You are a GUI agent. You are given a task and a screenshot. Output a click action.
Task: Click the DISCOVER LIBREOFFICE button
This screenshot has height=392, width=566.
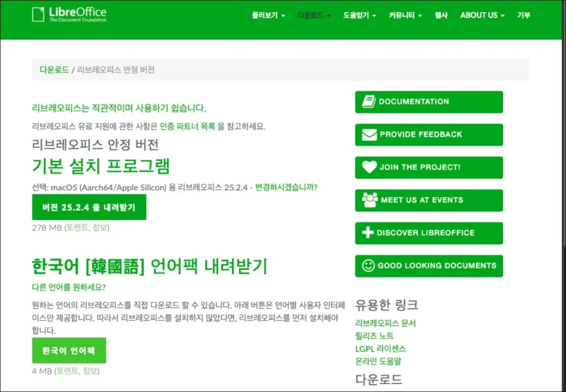click(429, 233)
